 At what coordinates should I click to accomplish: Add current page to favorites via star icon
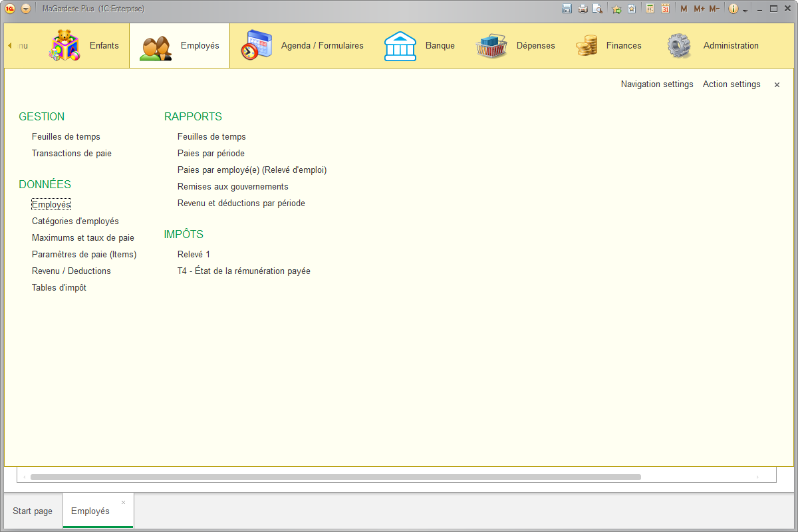616,9
